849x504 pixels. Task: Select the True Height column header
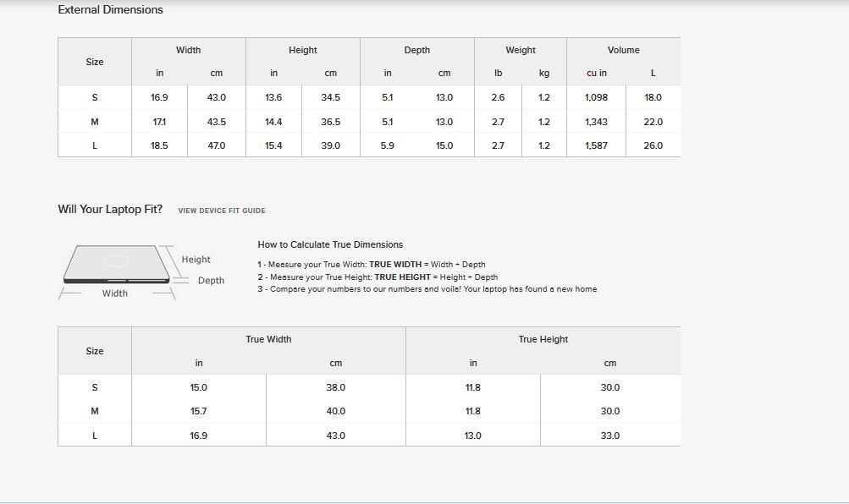(543, 339)
